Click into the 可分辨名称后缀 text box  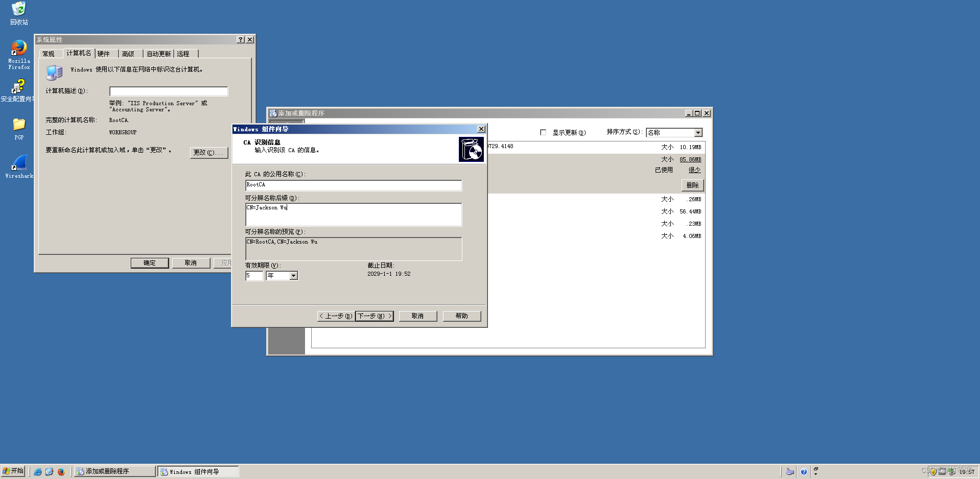click(x=354, y=214)
